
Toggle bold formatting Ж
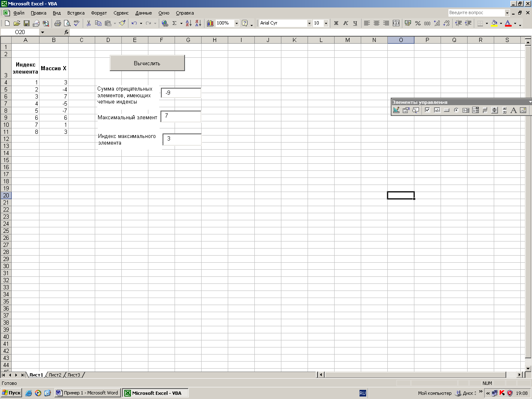336,23
